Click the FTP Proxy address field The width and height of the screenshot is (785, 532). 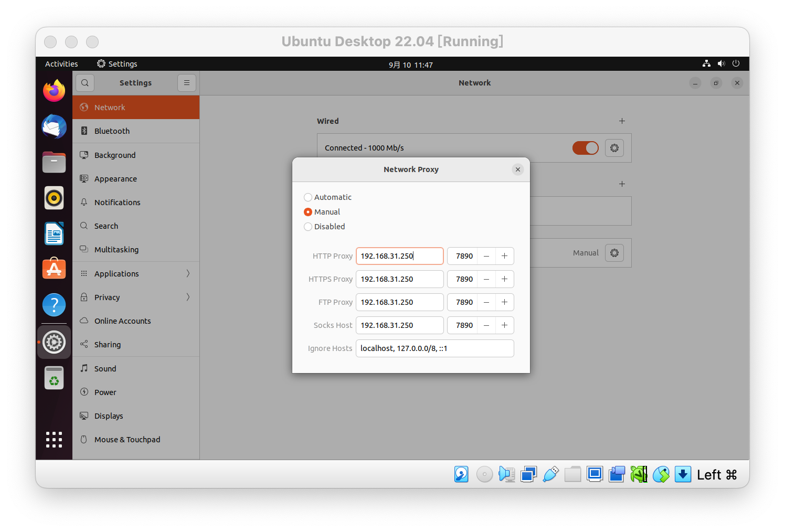(400, 302)
